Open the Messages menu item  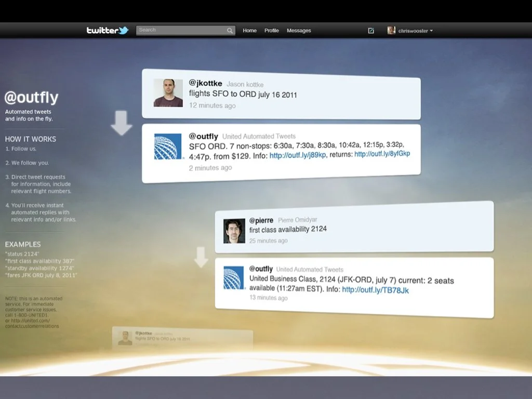click(299, 31)
